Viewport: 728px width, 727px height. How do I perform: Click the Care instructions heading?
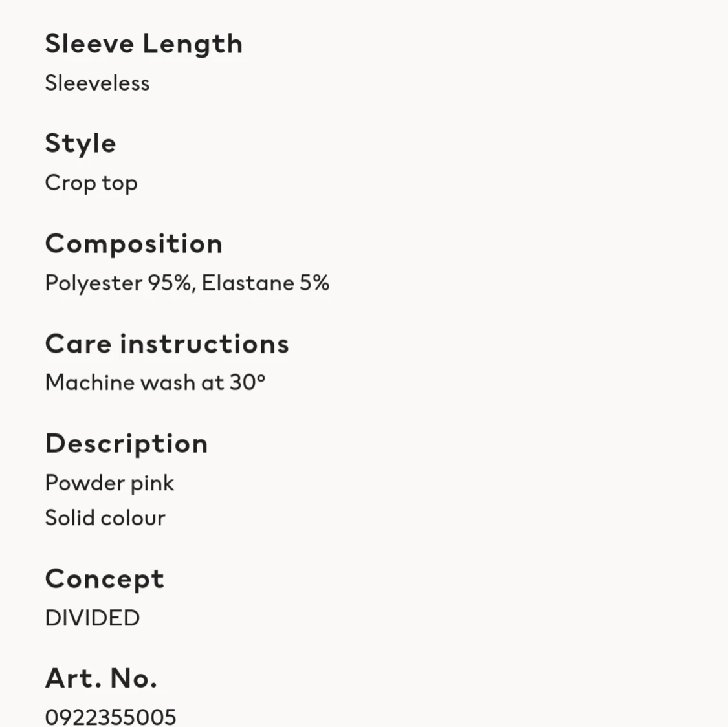point(167,344)
